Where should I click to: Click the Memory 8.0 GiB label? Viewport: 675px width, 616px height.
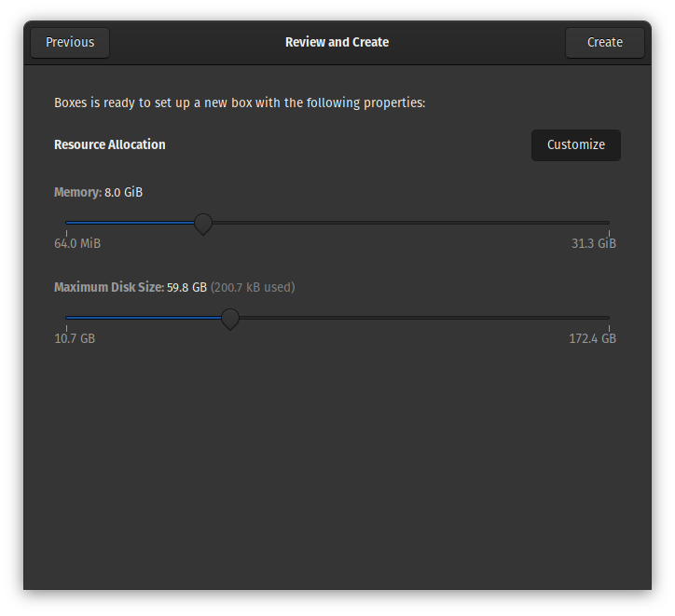click(98, 192)
